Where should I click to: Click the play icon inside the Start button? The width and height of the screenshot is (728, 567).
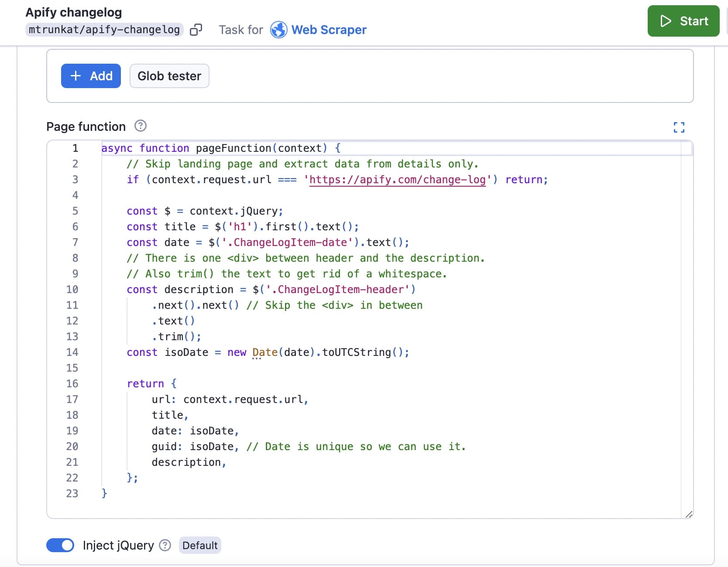pos(665,21)
